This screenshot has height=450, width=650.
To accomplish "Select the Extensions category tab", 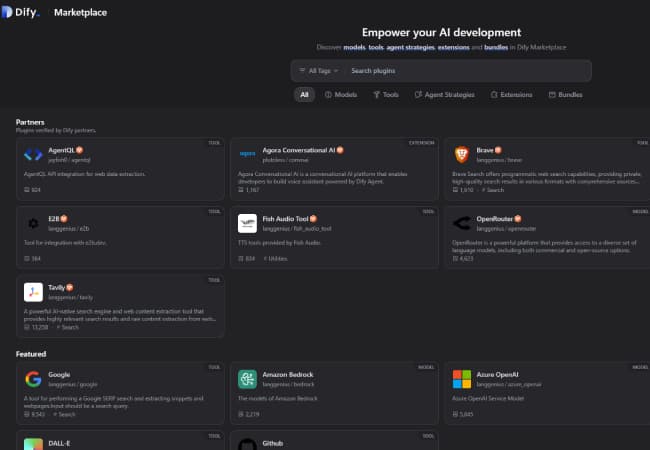I will pyautogui.click(x=511, y=95).
